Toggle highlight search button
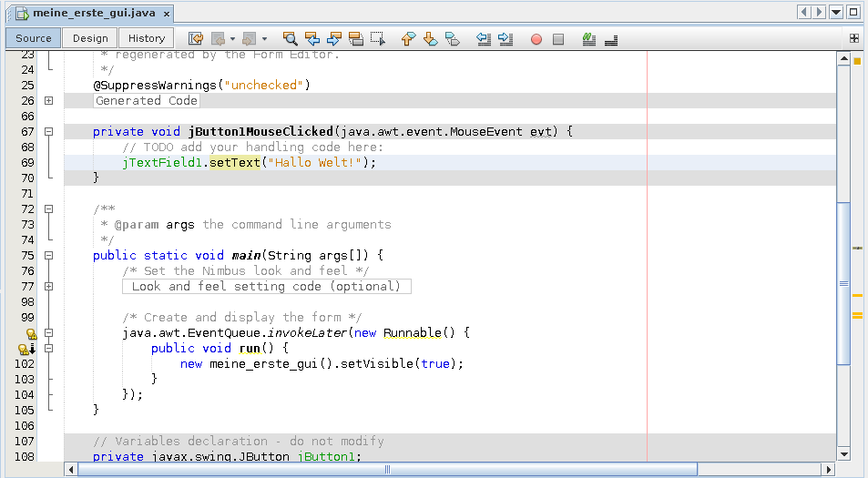This screenshot has width=868, height=478. point(356,38)
